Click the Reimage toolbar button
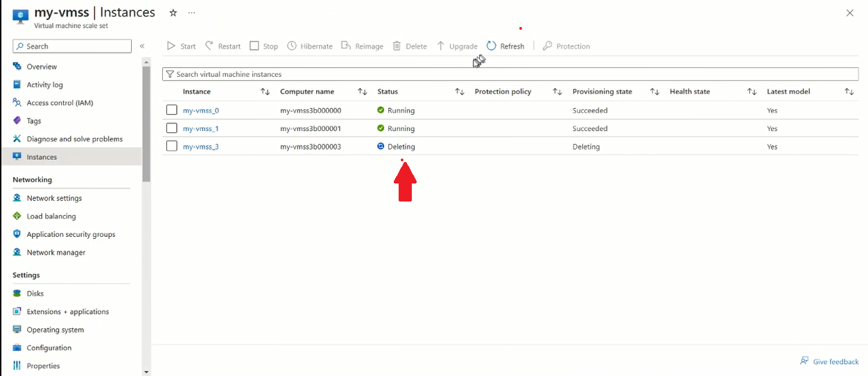This screenshot has height=376, width=868. tap(362, 46)
